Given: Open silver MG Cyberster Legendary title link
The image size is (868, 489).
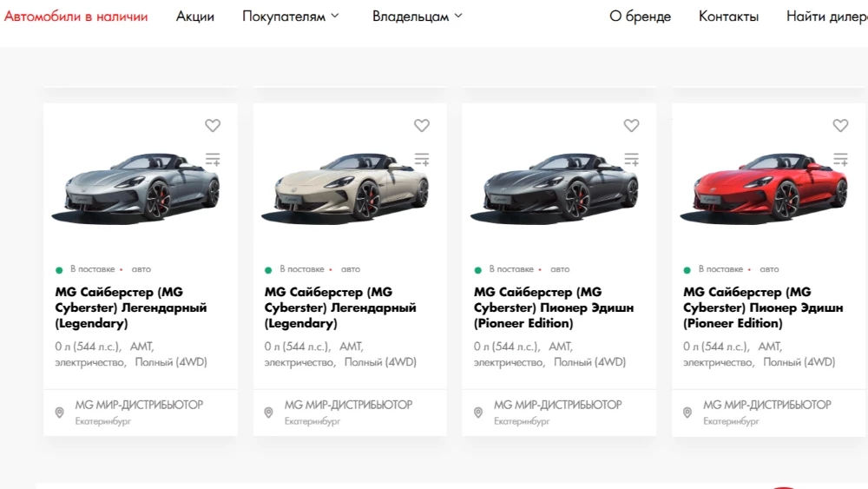Looking at the screenshot, I should click(x=131, y=307).
